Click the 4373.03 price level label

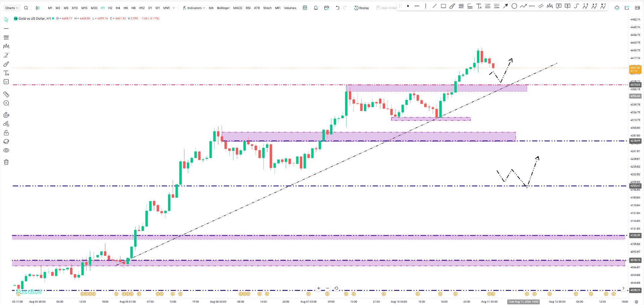635,85
